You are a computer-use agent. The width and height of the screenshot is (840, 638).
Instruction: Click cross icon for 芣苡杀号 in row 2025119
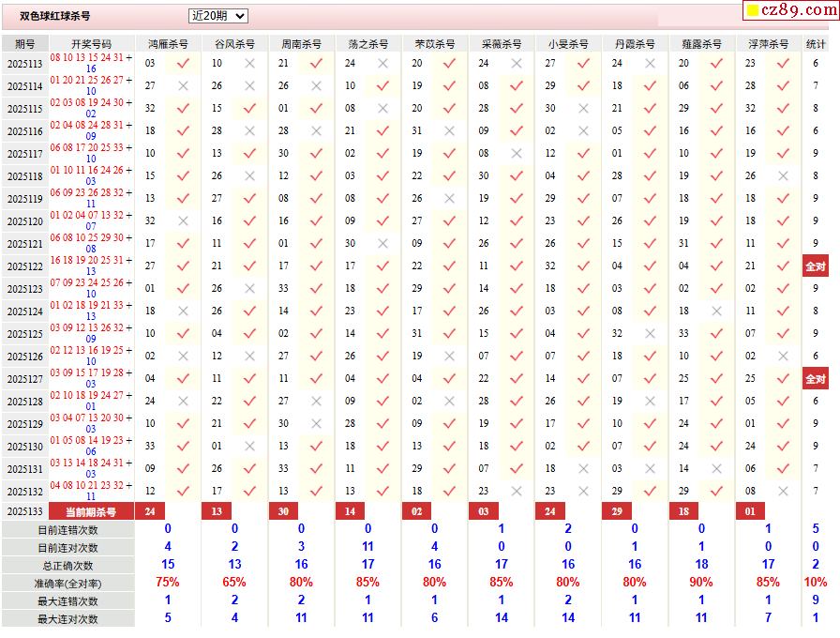tap(449, 198)
